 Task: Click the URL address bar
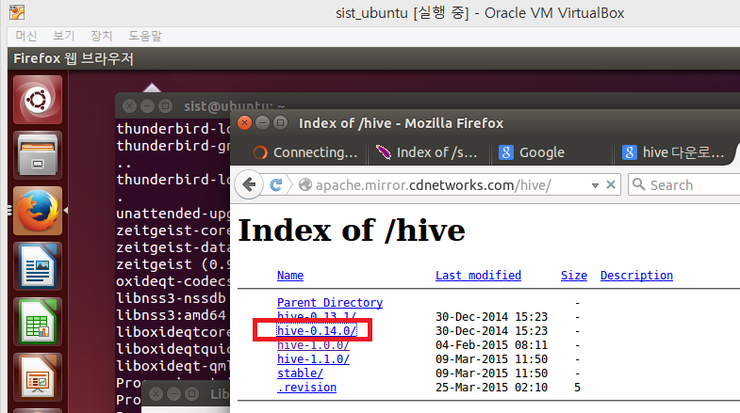click(440, 185)
